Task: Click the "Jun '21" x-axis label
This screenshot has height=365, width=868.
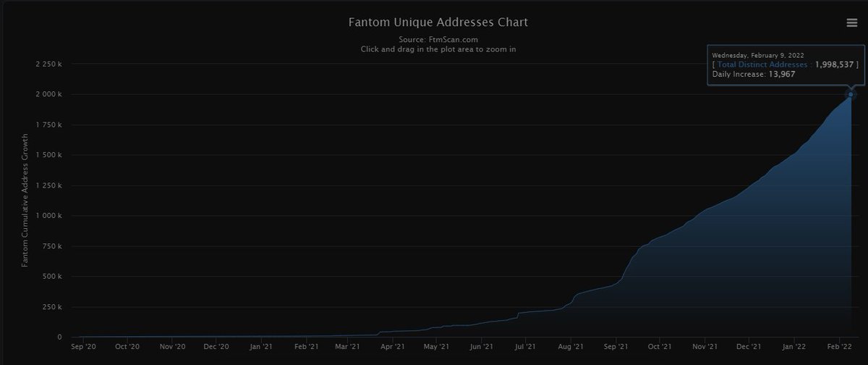Action: [480, 348]
